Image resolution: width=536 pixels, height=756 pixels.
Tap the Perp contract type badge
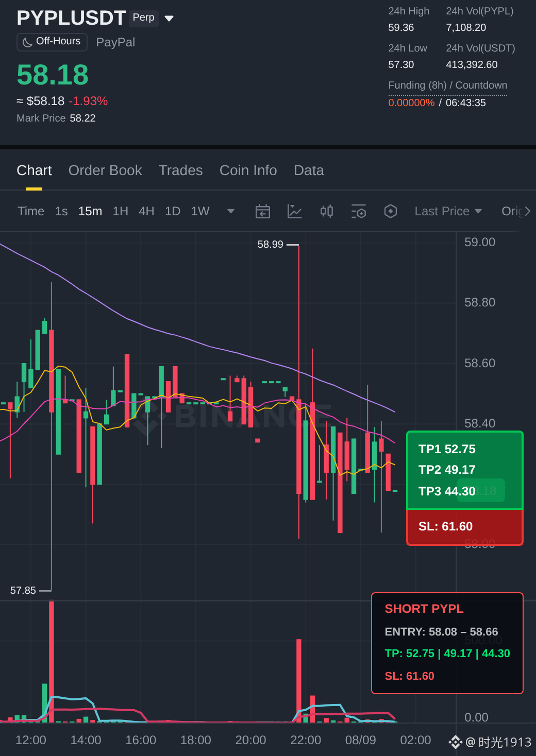(144, 18)
